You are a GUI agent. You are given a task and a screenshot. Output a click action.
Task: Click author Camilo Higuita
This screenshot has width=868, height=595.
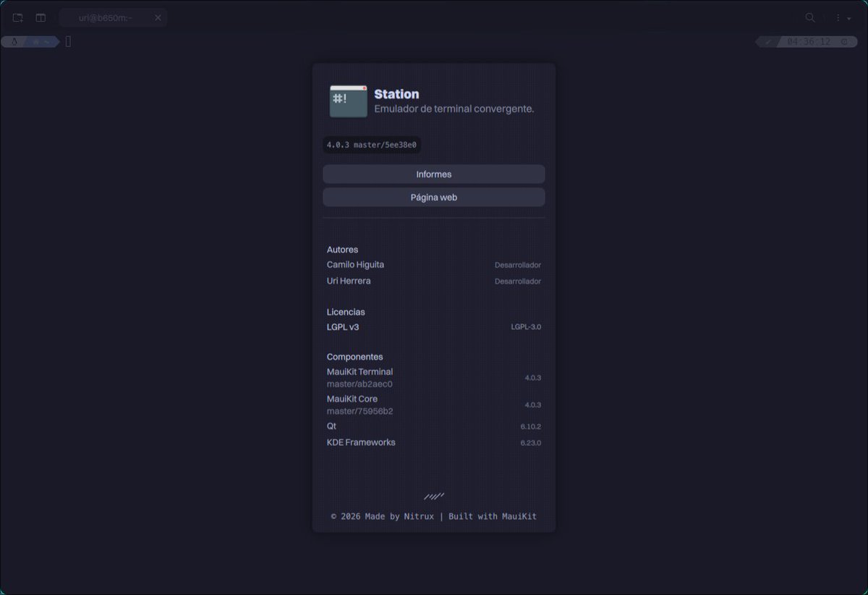tap(355, 265)
